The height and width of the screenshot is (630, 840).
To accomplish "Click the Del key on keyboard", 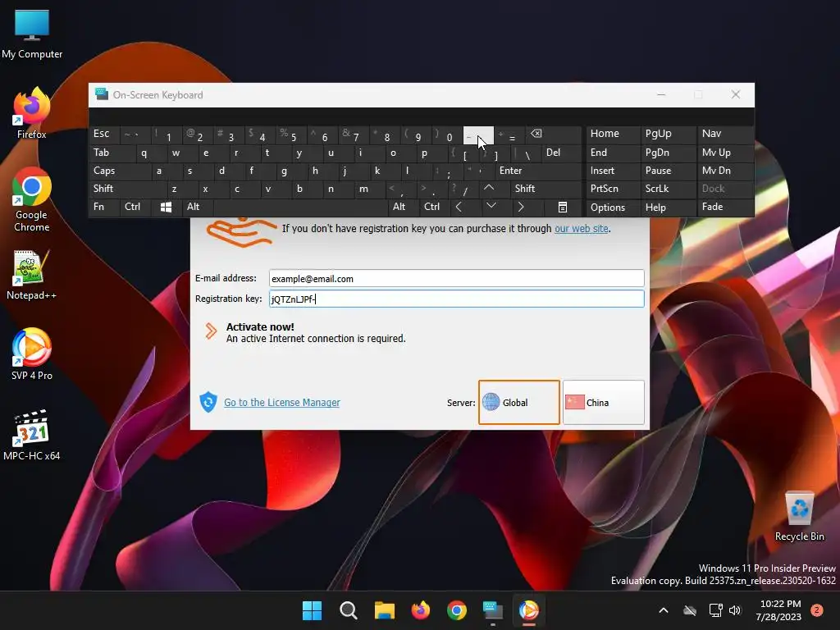I will pos(561,153).
